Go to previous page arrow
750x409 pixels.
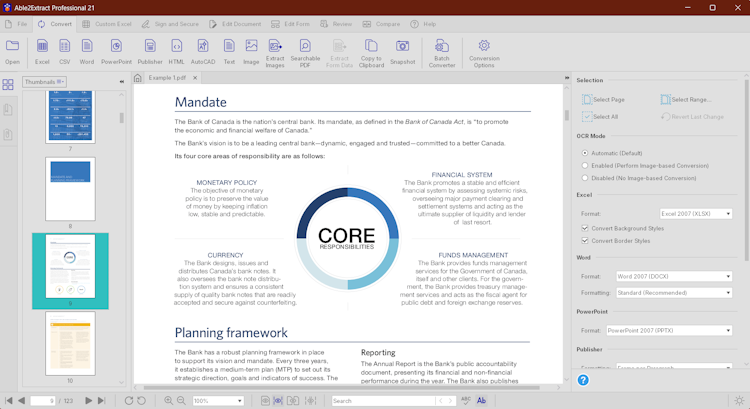click(x=22, y=401)
